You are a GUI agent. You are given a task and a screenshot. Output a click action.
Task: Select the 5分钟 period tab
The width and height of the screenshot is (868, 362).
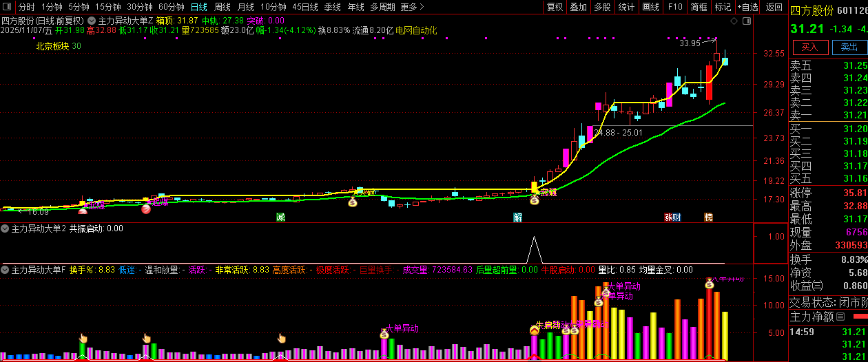tap(79, 7)
